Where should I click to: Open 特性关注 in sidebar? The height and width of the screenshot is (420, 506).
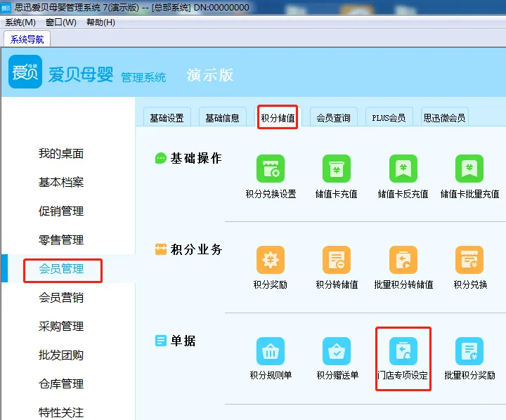point(61,412)
